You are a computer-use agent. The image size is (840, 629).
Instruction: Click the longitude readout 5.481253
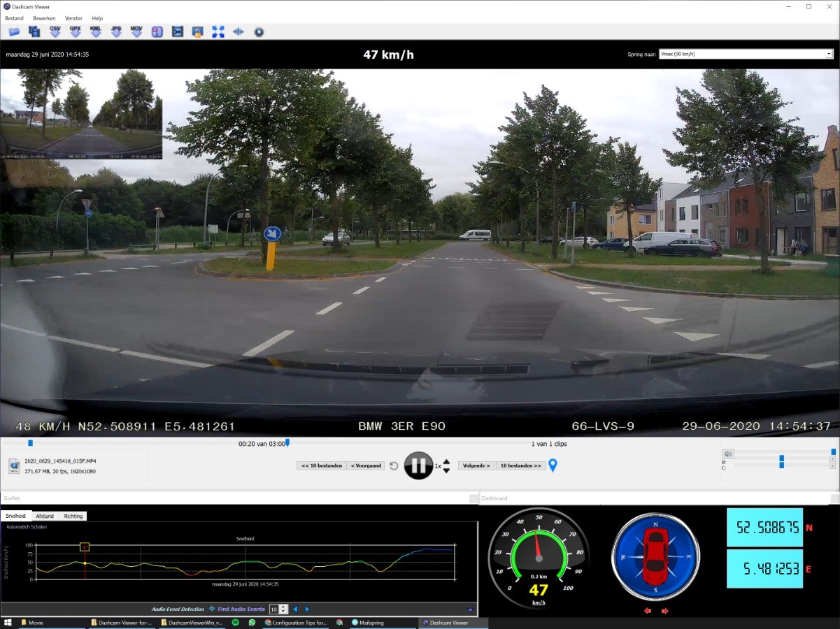coord(764,568)
